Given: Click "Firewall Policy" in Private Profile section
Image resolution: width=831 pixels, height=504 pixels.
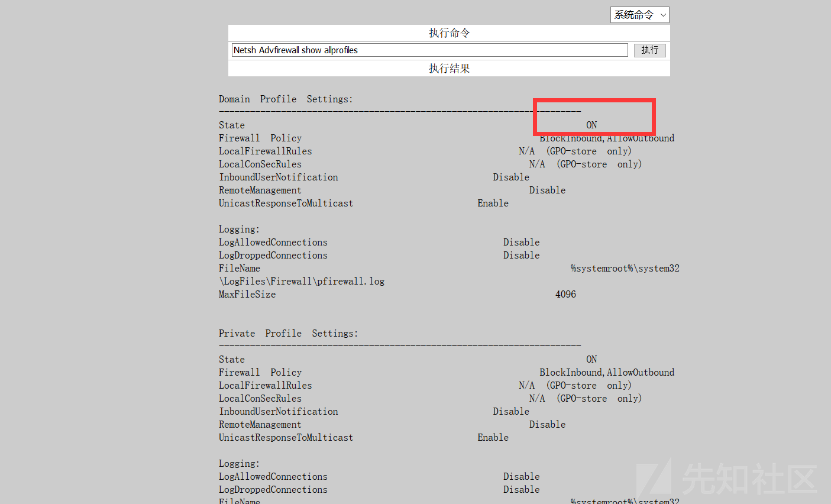Looking at the screenshot, I should pyautogui.click(x=260, y=373).
